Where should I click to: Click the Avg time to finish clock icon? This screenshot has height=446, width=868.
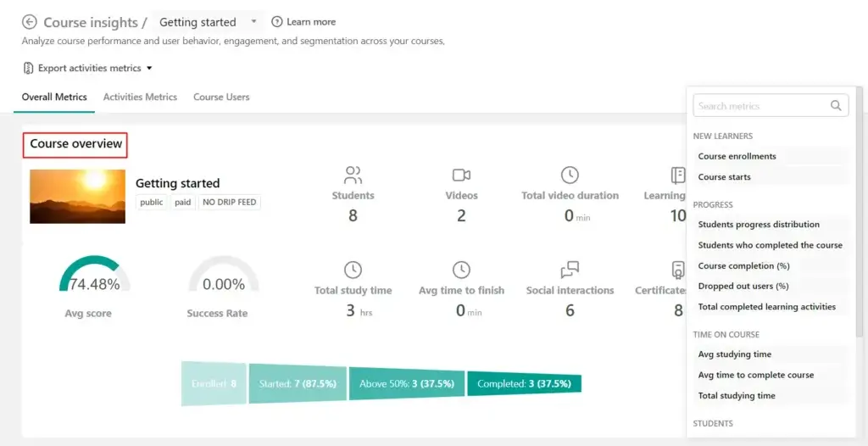pyautogui.click(x=461, y=270)
